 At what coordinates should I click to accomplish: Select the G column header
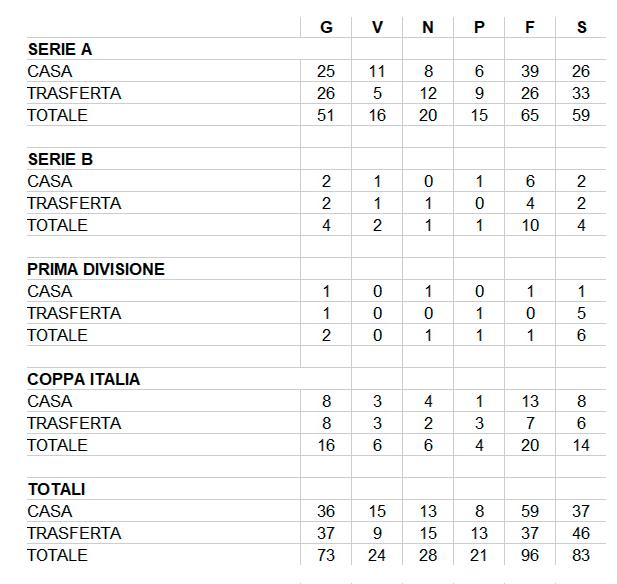tap(326, 27)
